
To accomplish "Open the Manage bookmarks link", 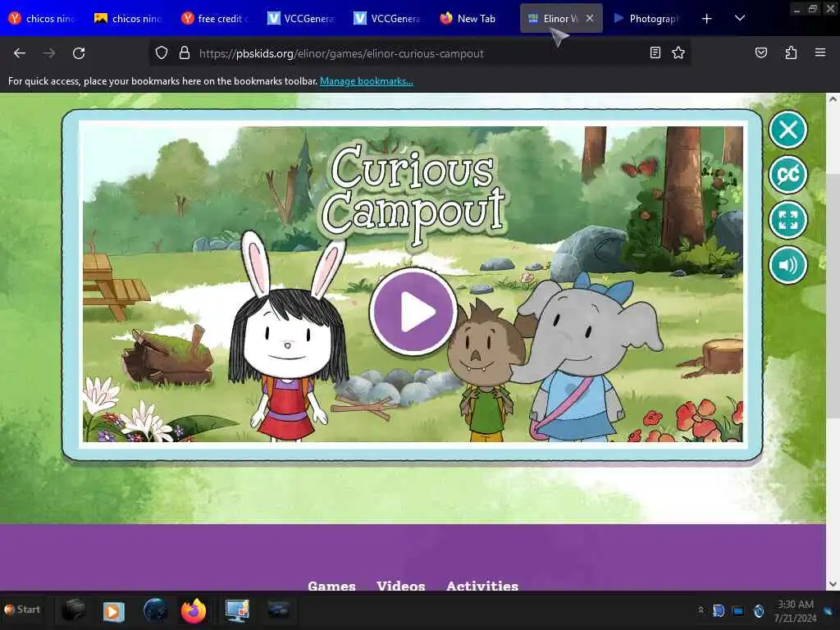I will pyautogui.click(x=367, y=81).
